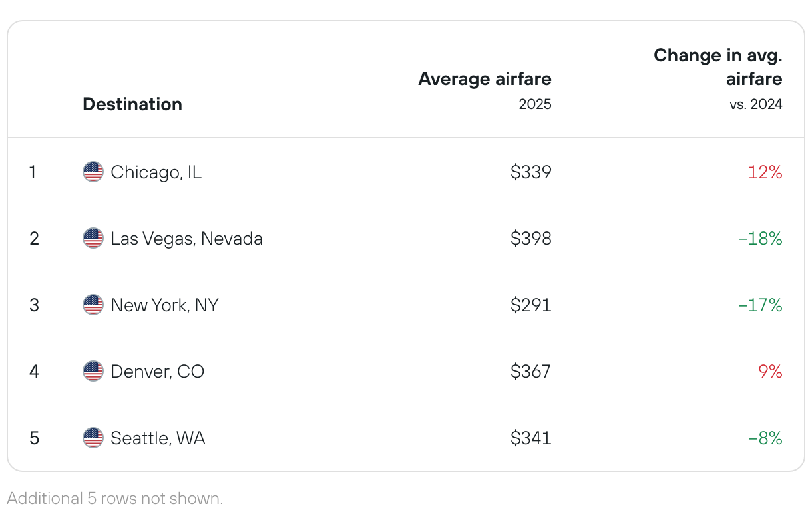
Task: Click the Las Vegas, Nevada destination name
Action: 187,238
